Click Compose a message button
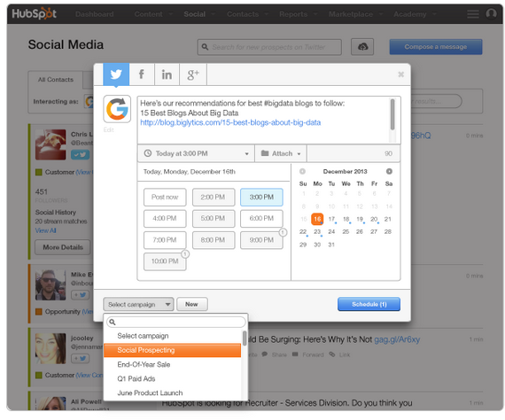Viewport: 505px width, 420px height. 436,47
